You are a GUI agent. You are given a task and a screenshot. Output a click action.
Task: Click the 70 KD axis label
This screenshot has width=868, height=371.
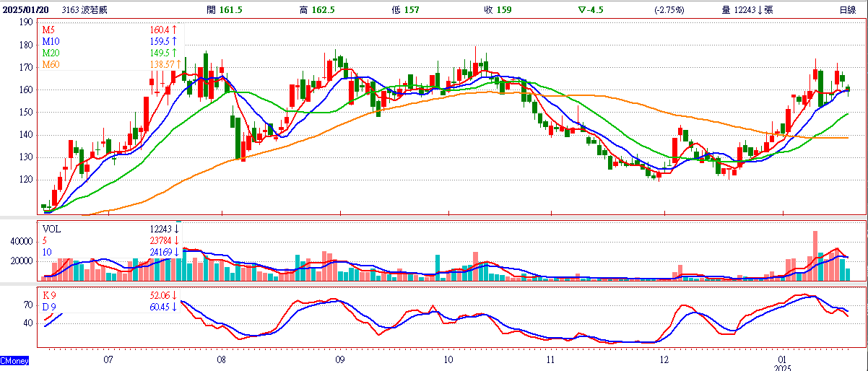[x=29, y=305]
